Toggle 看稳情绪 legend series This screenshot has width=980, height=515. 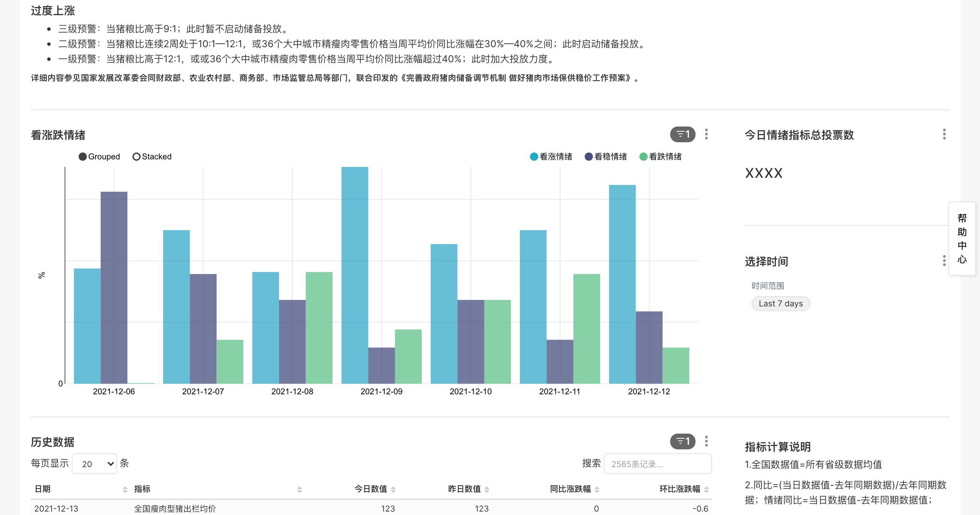(x=606, y=157)
